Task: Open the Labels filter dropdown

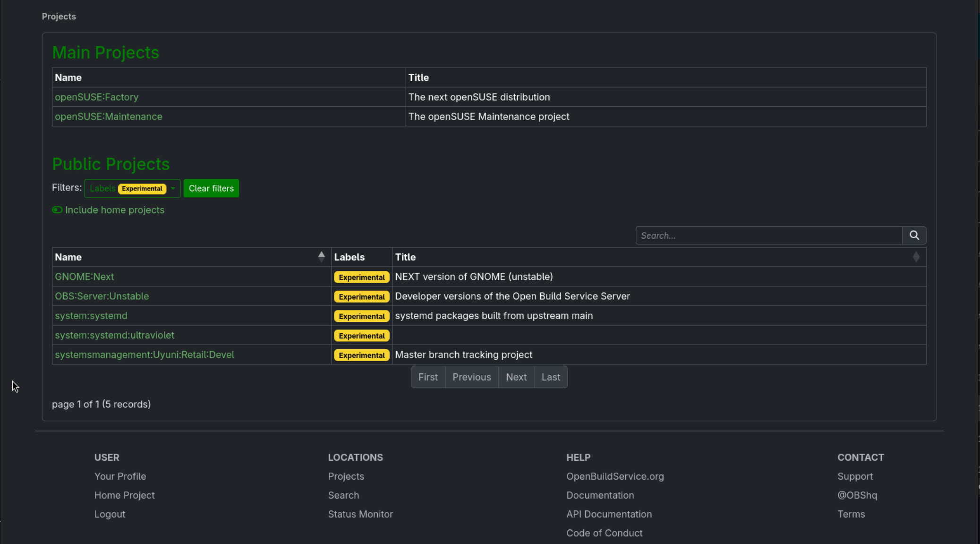Action: [x=132, y=188]
